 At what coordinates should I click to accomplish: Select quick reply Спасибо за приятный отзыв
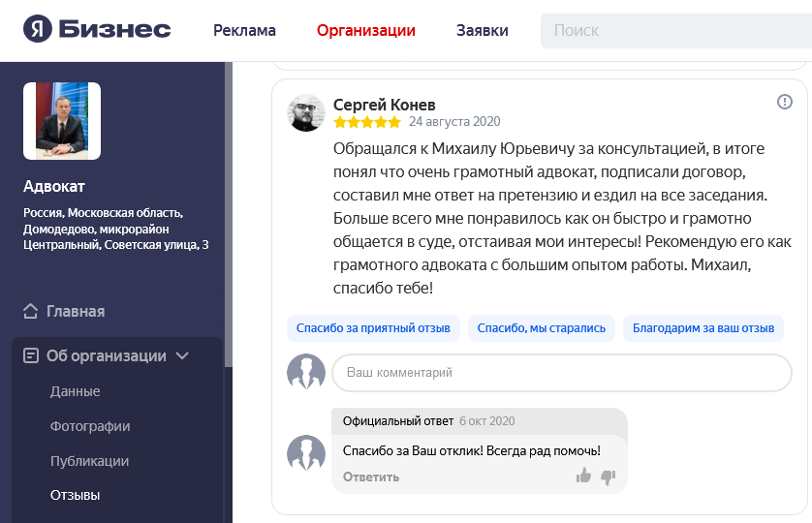pos(373,328)
